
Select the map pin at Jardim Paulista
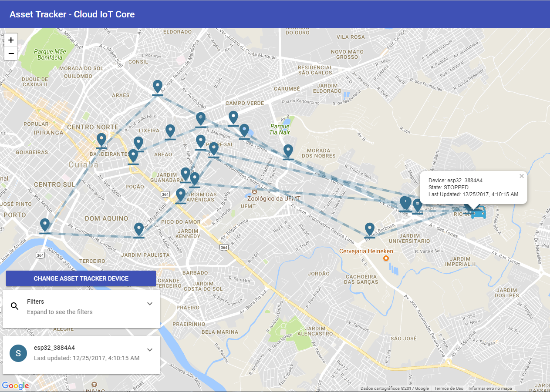tap(139, 229)
